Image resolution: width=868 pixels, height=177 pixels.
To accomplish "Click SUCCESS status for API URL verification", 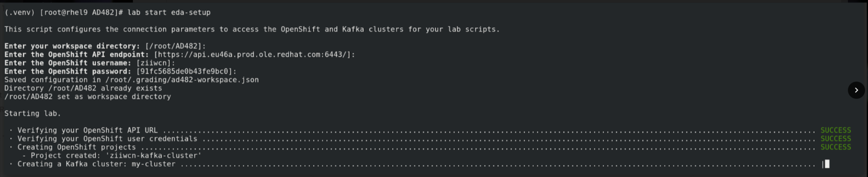I will [x=835, y=130].
